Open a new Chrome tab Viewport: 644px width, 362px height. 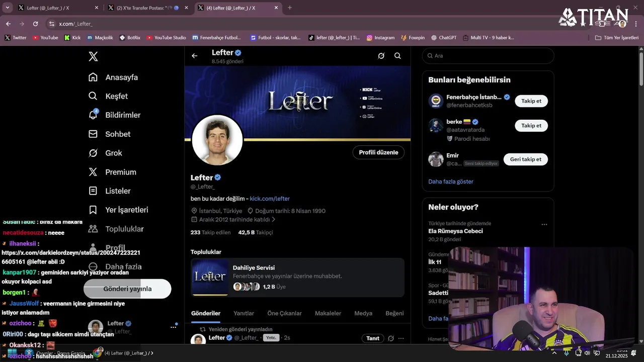pos(290,8)
